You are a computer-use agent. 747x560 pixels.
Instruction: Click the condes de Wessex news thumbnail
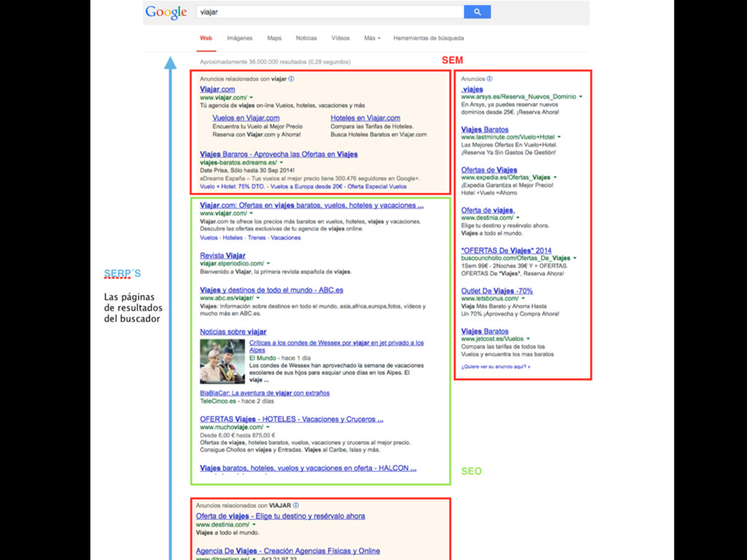(x=222, y=362)
